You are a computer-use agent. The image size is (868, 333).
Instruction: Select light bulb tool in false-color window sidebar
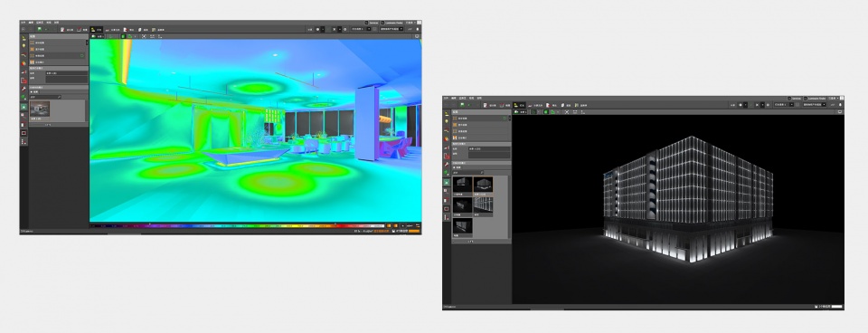[24, 46]
